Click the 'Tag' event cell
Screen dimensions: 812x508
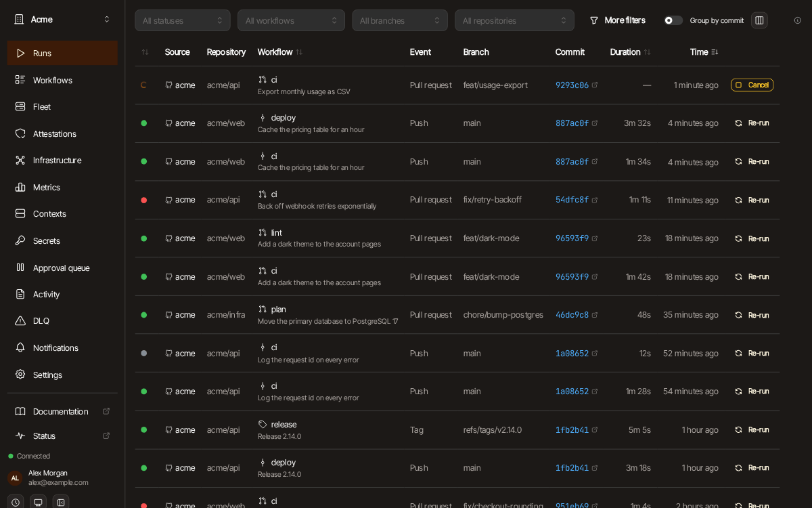click(417, 429)
